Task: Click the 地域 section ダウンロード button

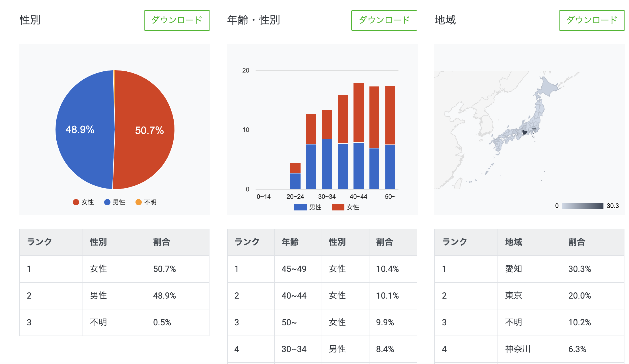Action: [591, 20]
